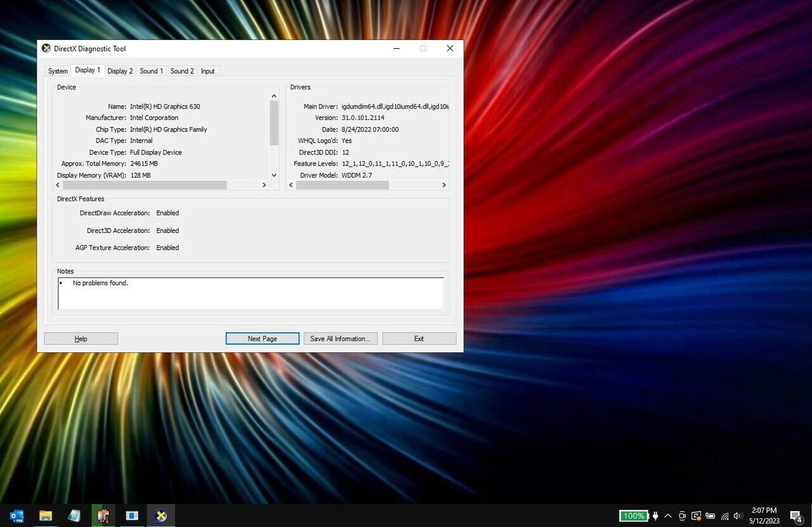Click the Meet Now camera tray icon

click(682, 516)
